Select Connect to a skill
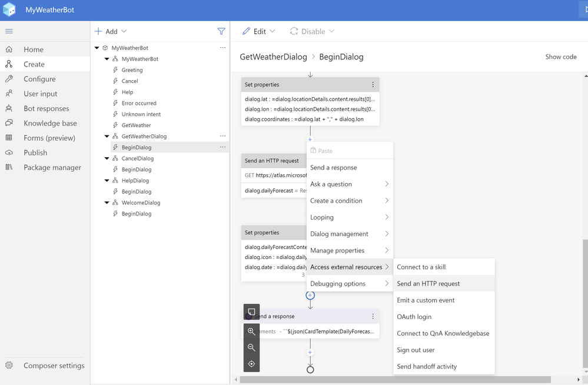The height and width of the screenshot is (385, 588). (444, 267)
